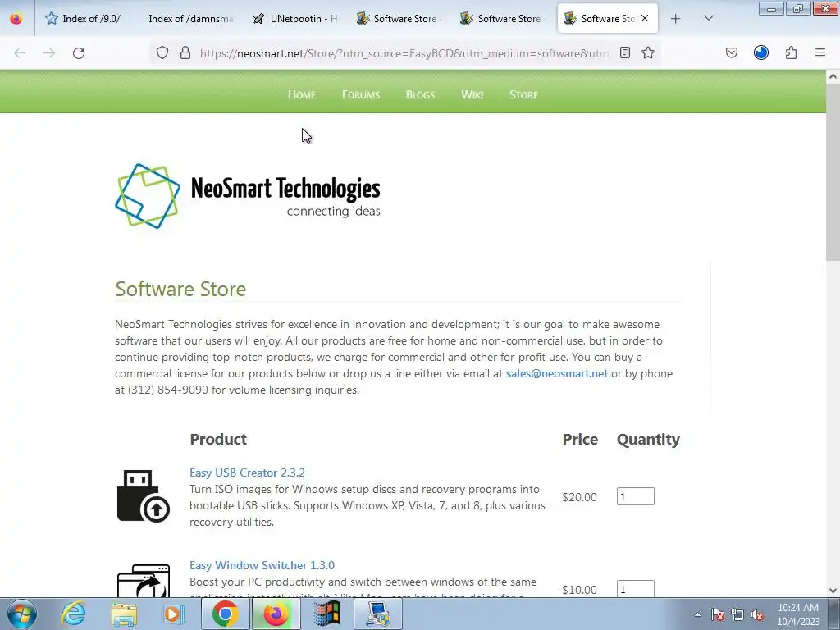The width and height of the screenshot is (840, 630).
Task: Click the Firefox View icon in tab bar
Action: 16,19
